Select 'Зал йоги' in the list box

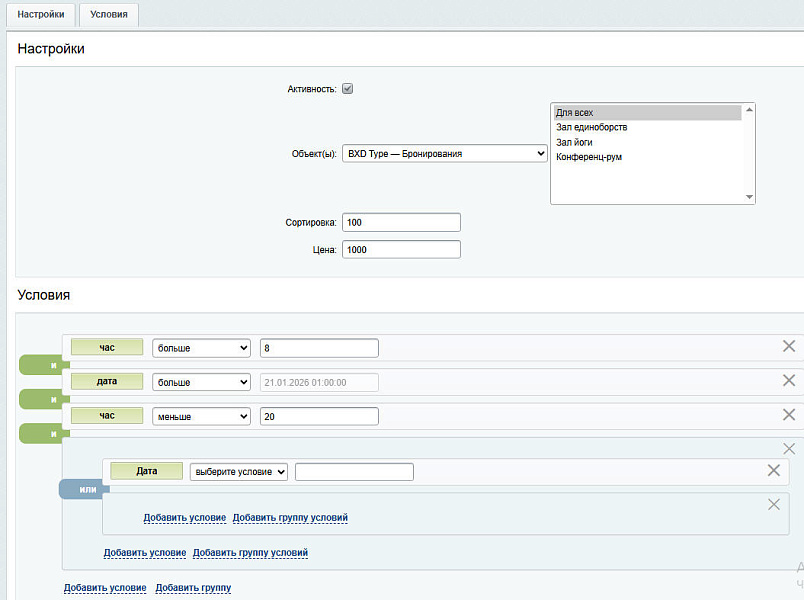click(x=574, y=142)
